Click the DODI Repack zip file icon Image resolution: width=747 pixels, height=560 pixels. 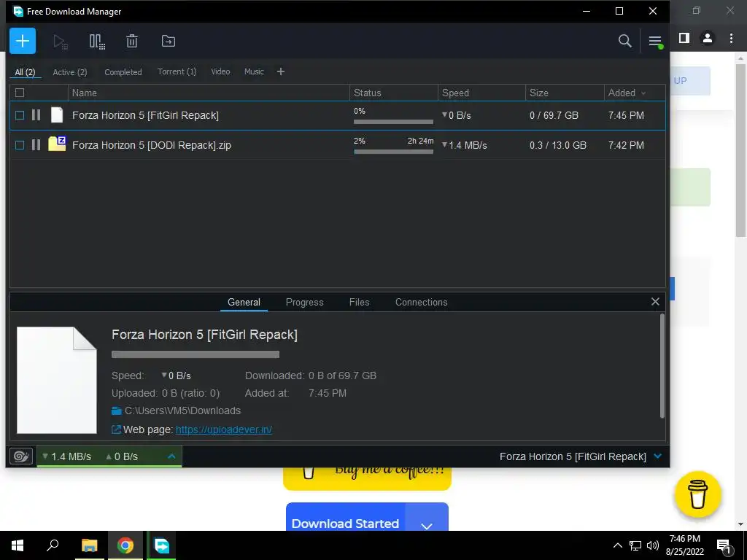[x=57, y=144]
